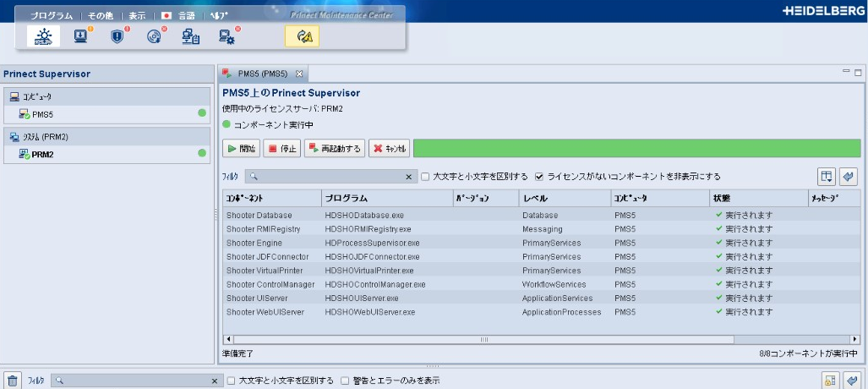
Task: Open the computer settings gear icon
Action: click(227, 36)
